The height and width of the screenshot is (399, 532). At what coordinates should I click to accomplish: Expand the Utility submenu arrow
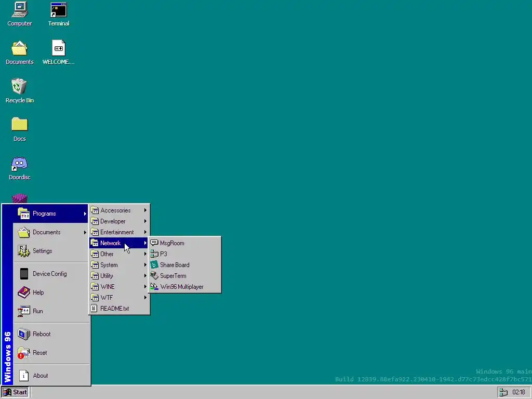pyautogui.click(x=145, y=275)
